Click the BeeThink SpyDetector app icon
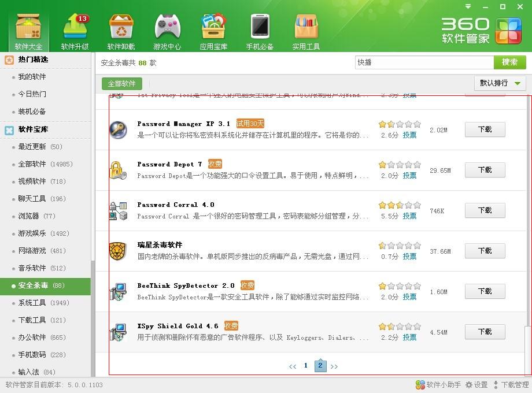This screenshot has width=532, height=393. (118, 291)
